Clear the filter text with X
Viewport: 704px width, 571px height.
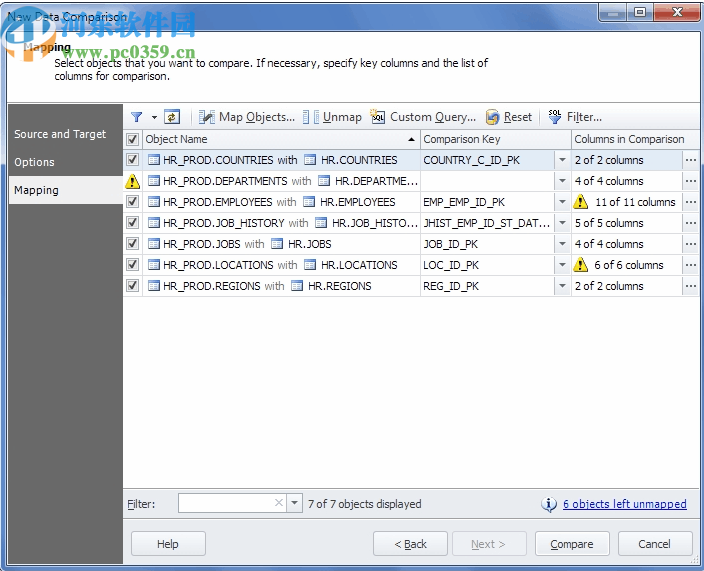[279, 503]
